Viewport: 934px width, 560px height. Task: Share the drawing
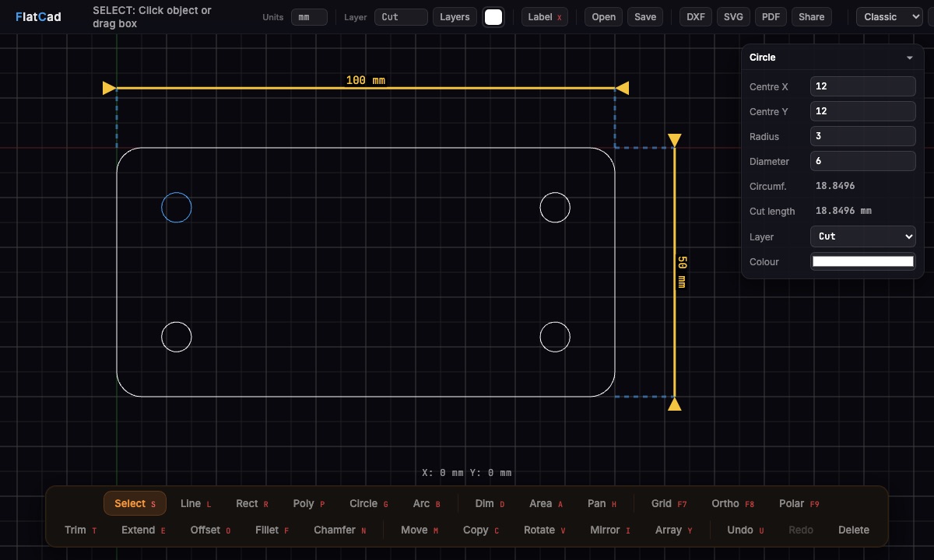coord(811,17)
